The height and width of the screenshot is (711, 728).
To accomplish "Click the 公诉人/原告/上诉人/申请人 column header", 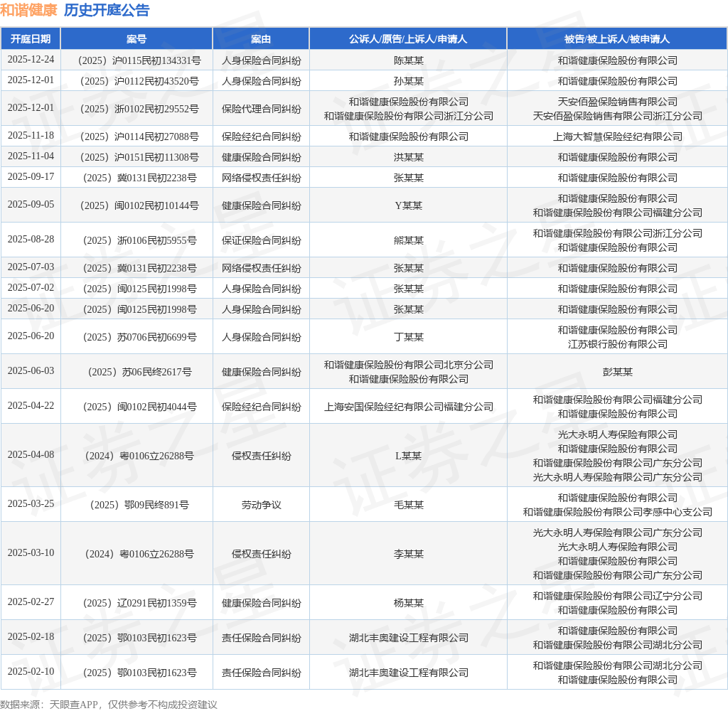I will pyautogui.click(x=408, y=39).
